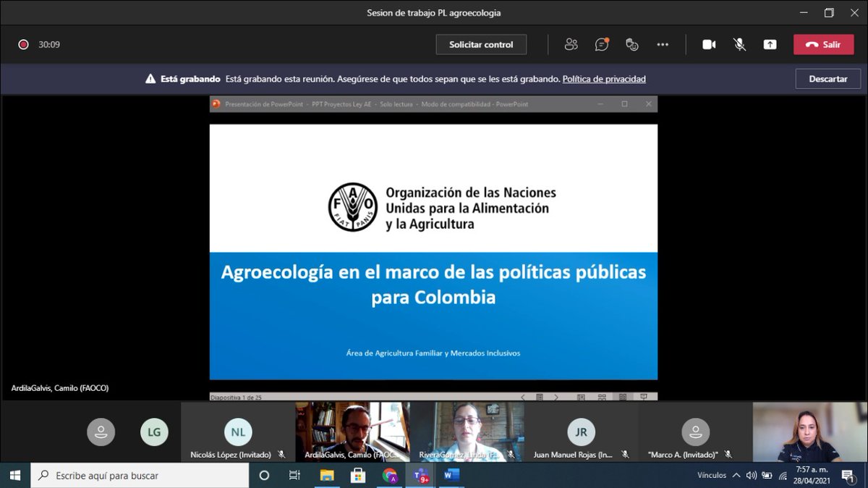
Task: Open the Windows Start menu
Action: pyautogui.click(x=15, y=475)
